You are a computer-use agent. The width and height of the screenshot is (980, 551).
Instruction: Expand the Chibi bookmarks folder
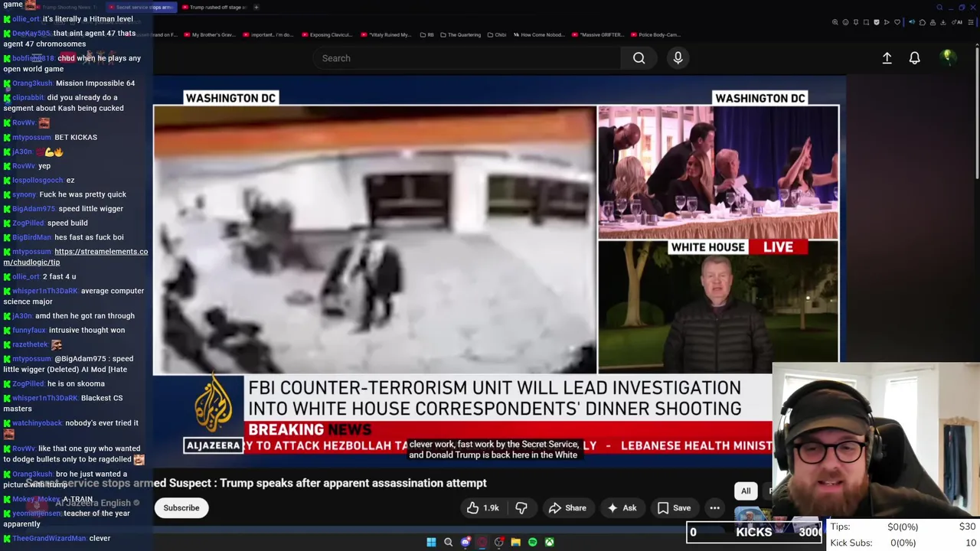pos(497,34)
